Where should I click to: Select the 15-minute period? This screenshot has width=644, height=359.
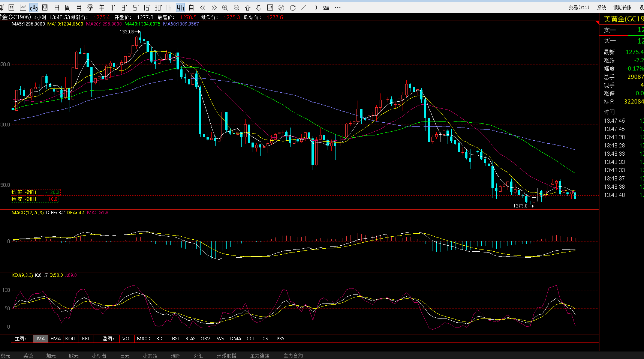tap(147, 8)
